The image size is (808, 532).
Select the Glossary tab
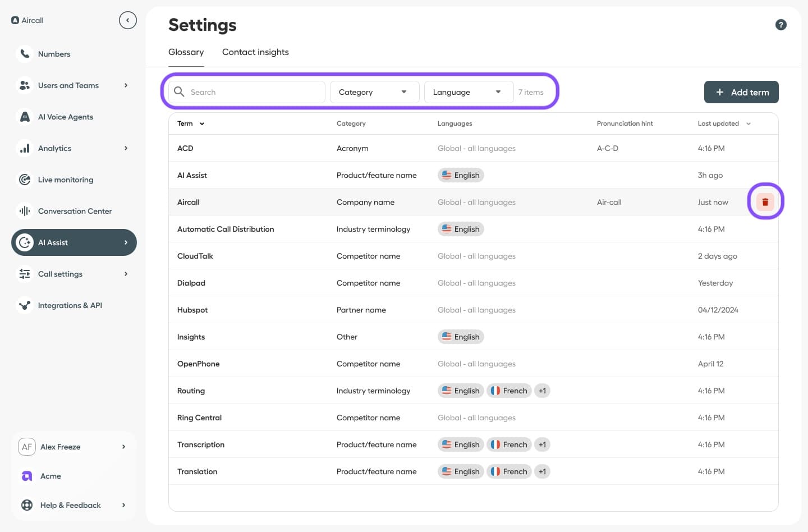[186, 52]
